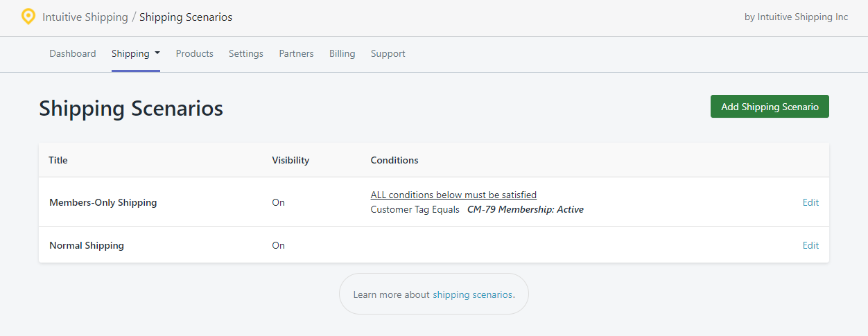Screen dimensions: 868x336
Task: Edit the Members-Only Shipping scenario
Action: 810,202
